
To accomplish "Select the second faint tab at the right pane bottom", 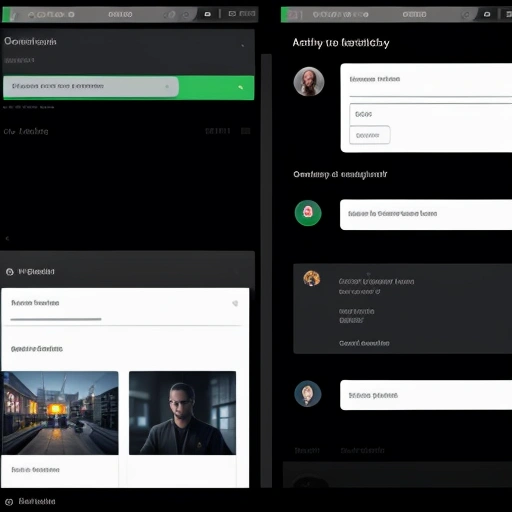I will [362, 451].
